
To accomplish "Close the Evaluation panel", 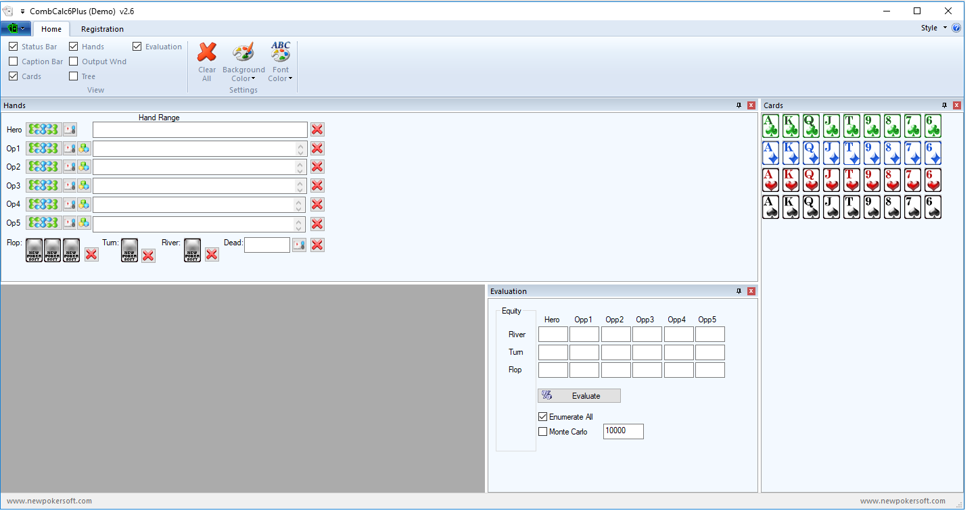I will [751, 291].
